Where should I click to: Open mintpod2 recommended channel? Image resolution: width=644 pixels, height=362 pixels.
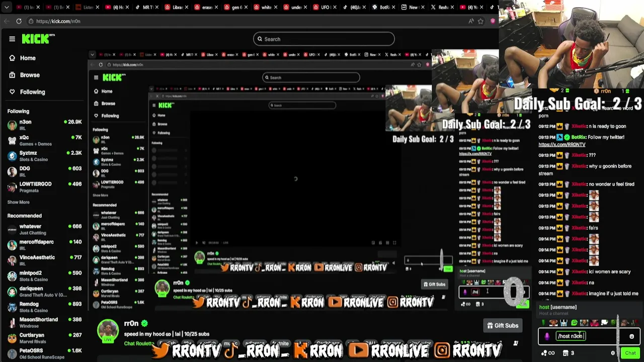(44, 276)
